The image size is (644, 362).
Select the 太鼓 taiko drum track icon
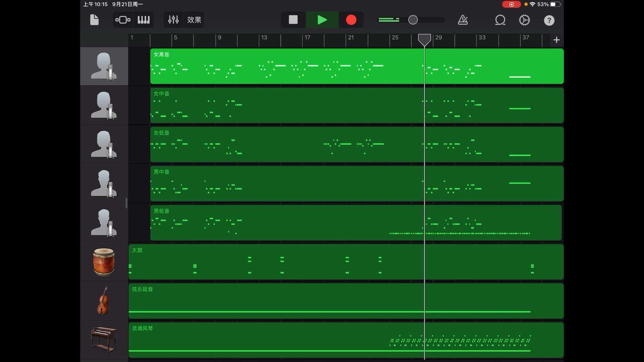(104, 262)
